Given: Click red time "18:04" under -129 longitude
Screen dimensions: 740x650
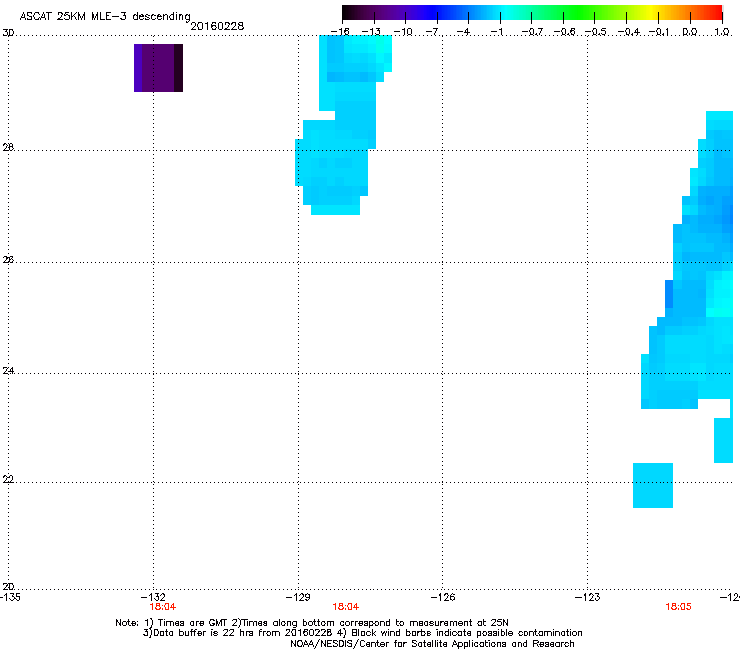Looking at the screenshot, I should pyautogui.click(x=345, y=607).
